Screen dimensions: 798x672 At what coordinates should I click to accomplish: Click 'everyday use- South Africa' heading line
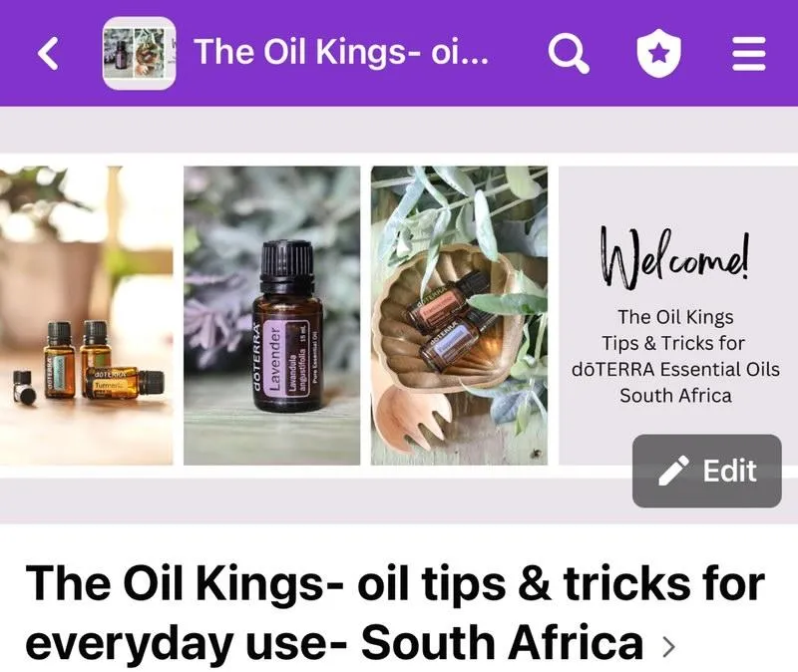pos(334,643)
